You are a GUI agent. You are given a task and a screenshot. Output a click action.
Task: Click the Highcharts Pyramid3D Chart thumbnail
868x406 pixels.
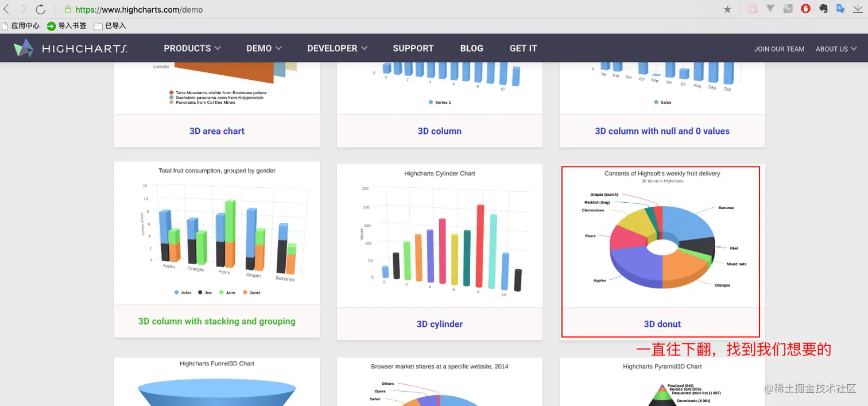pyautogui.click(x=662, y=382)
